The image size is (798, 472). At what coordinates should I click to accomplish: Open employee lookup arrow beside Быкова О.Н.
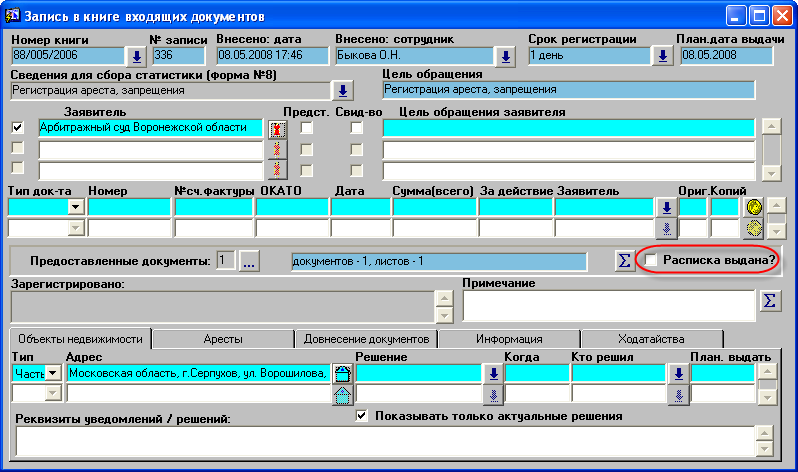pyautogui.click(x=505, y=57)
